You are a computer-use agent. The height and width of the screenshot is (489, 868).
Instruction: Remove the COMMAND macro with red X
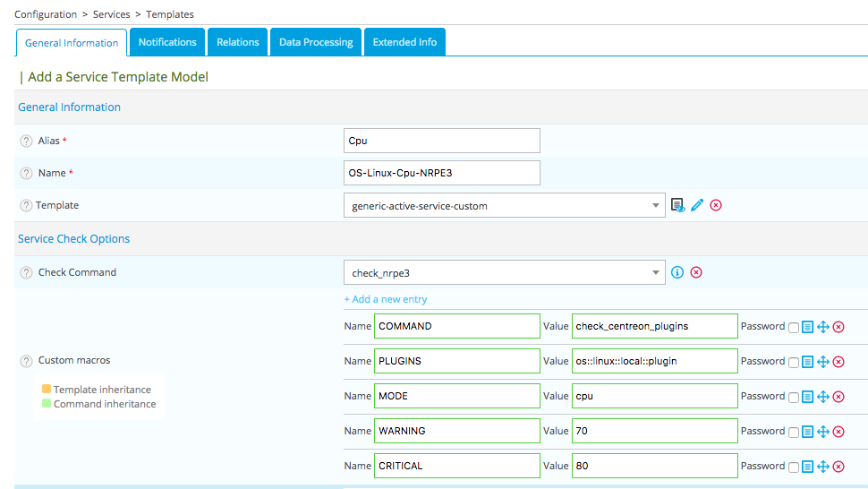coord(838,327)
